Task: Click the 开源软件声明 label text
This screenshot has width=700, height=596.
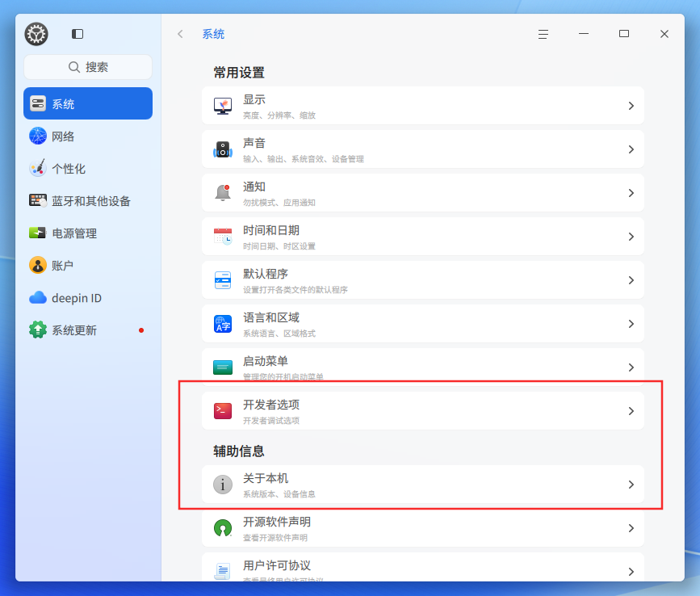Action: [277, 522]
